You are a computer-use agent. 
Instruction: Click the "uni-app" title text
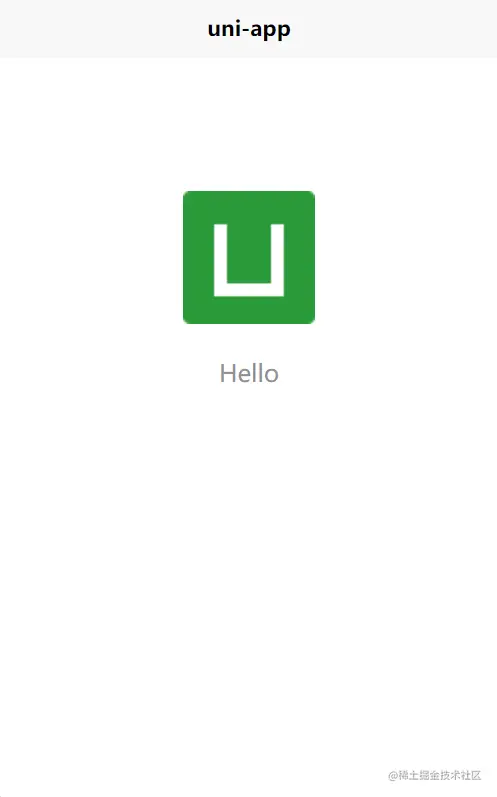click(x=249, y=29)
